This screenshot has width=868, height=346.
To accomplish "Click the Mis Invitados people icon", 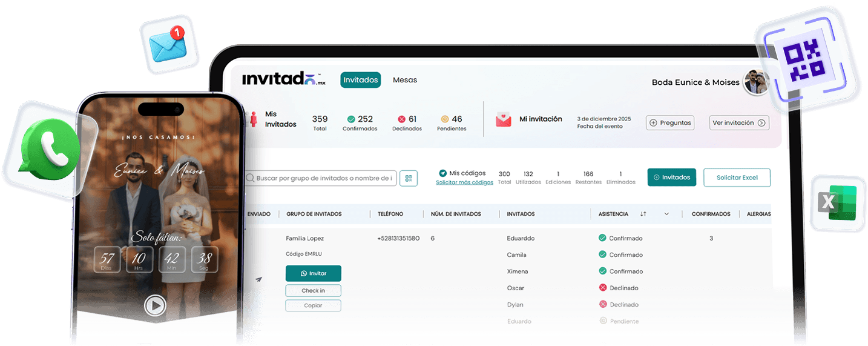I will click(254, 119).
